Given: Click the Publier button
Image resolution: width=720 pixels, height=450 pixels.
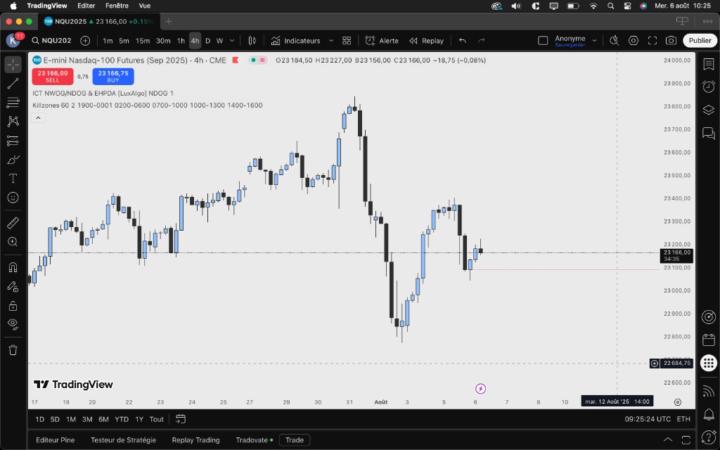Looking at the screenshot, I should pos(699,41).
